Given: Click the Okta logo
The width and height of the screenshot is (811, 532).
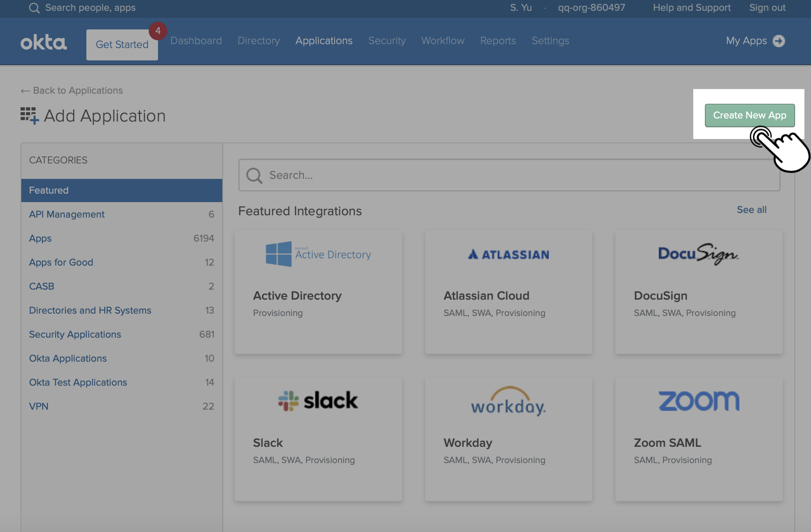Looking at the screenshot, I should [x=44, y=41].
